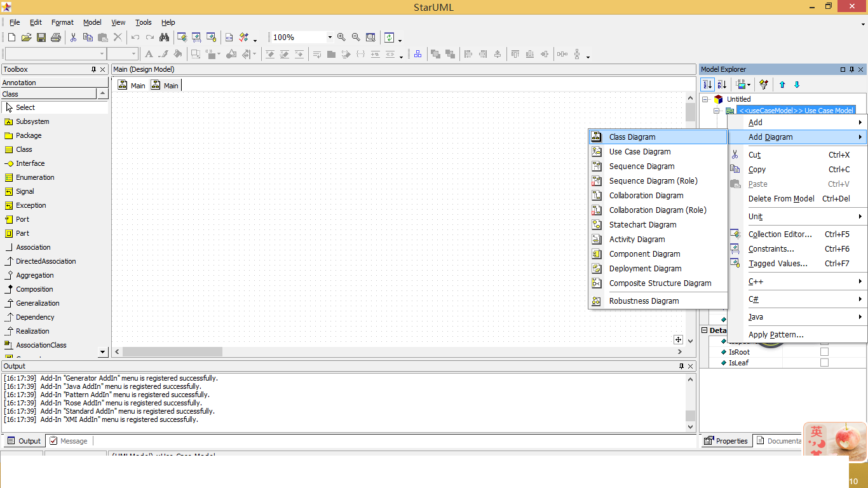Select the Composition tool in Toolbox
868x488 pixels.
(55, 289)
